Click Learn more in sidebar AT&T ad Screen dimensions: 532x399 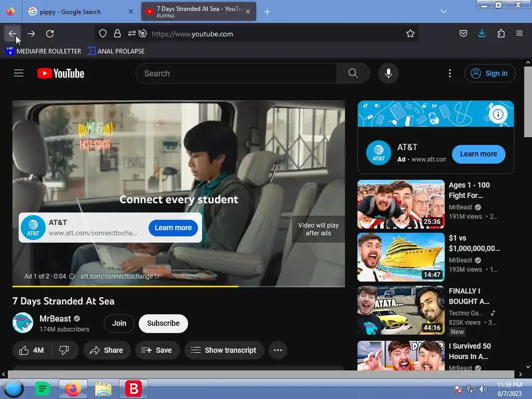click(478, 154)
